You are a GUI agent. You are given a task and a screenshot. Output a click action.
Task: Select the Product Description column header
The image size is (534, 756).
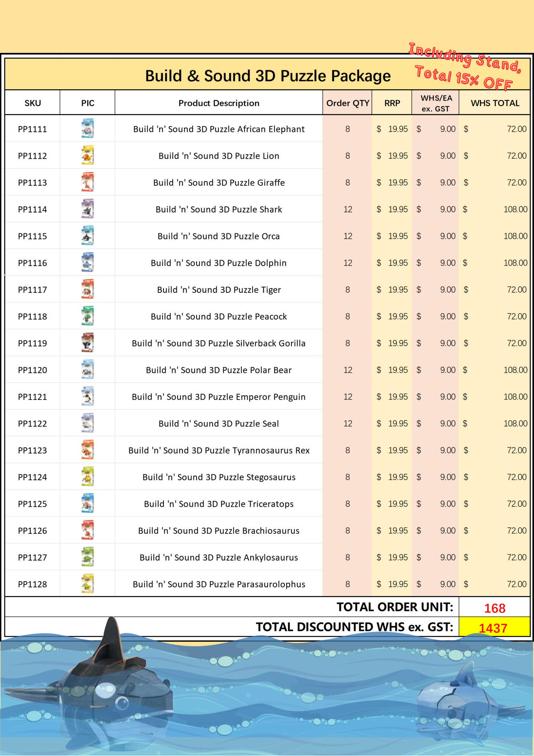click(219, 103)
